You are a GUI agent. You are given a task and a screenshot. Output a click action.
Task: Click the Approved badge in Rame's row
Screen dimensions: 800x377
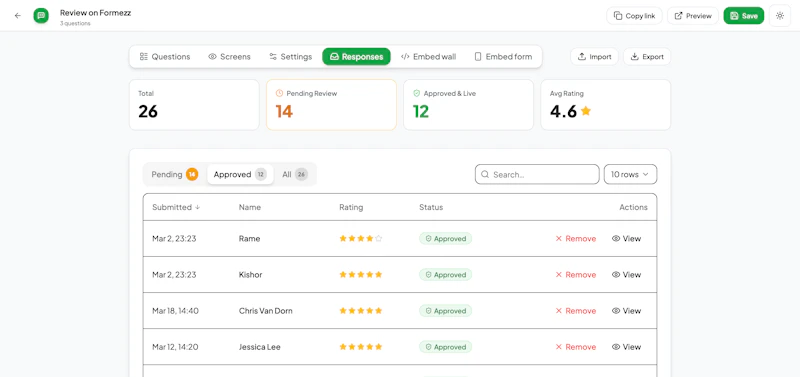tap(445, 239)
